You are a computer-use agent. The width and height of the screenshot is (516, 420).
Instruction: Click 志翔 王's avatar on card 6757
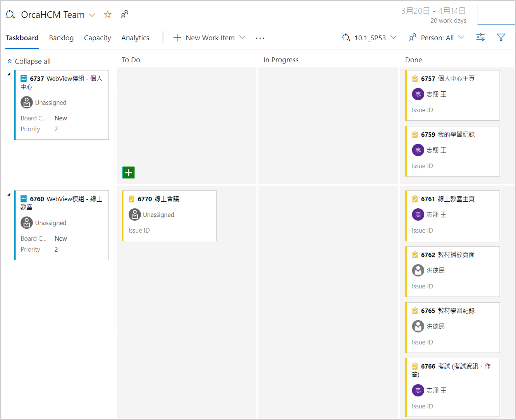[x=418, y=94]
